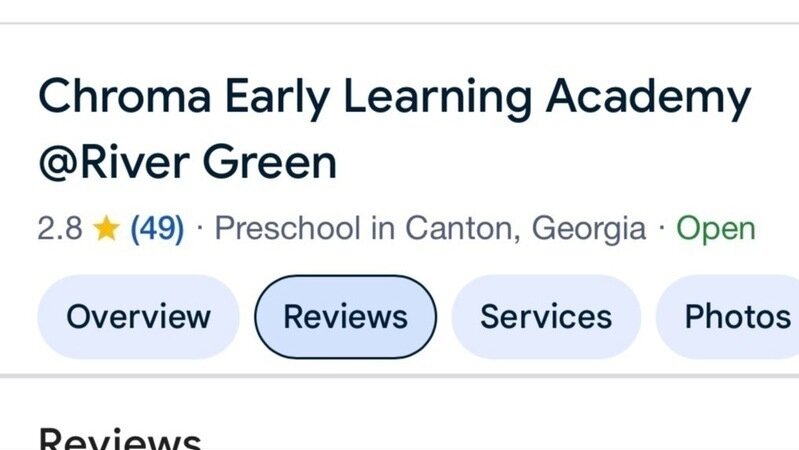Click the yellow rating star icon

point(106,229)
